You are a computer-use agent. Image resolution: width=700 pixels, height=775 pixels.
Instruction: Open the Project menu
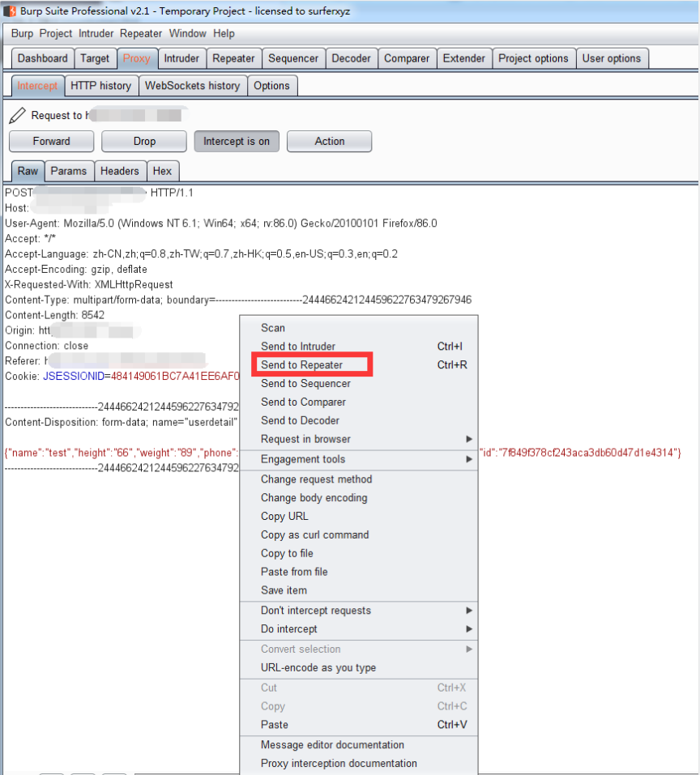tap(56, 34)
